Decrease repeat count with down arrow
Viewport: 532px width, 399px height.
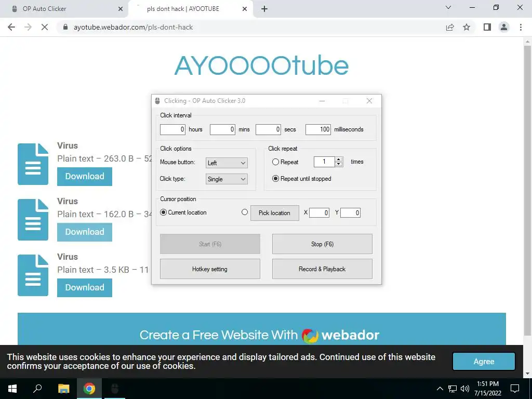[x=339, y=164]
